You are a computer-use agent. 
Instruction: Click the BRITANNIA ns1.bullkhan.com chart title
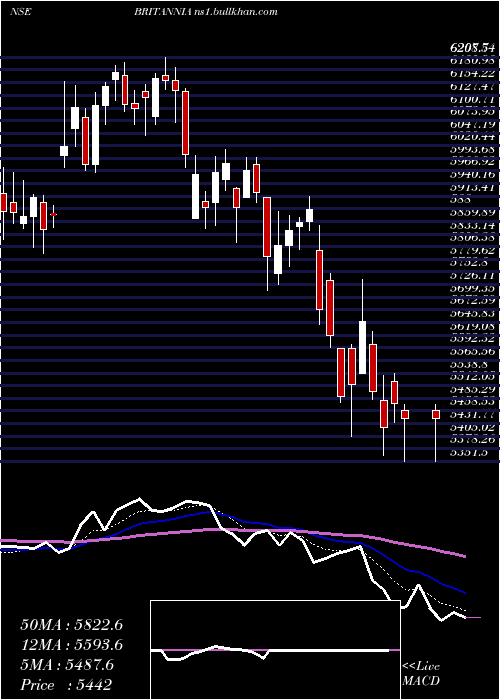coord(206,12)
